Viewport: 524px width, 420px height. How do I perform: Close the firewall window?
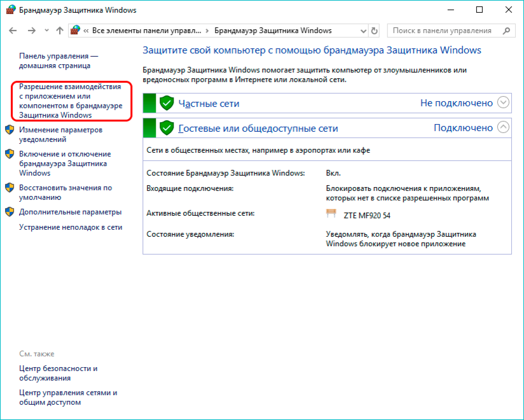tap(509, 10)
